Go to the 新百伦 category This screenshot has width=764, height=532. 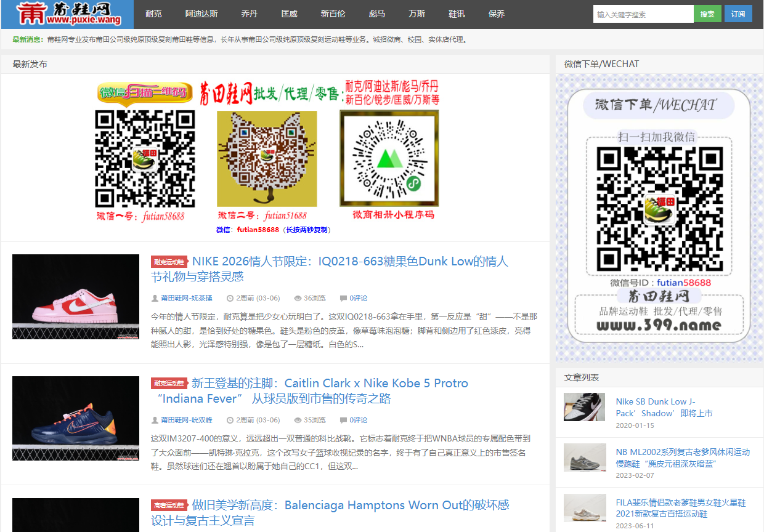click(x=333, y=14)
